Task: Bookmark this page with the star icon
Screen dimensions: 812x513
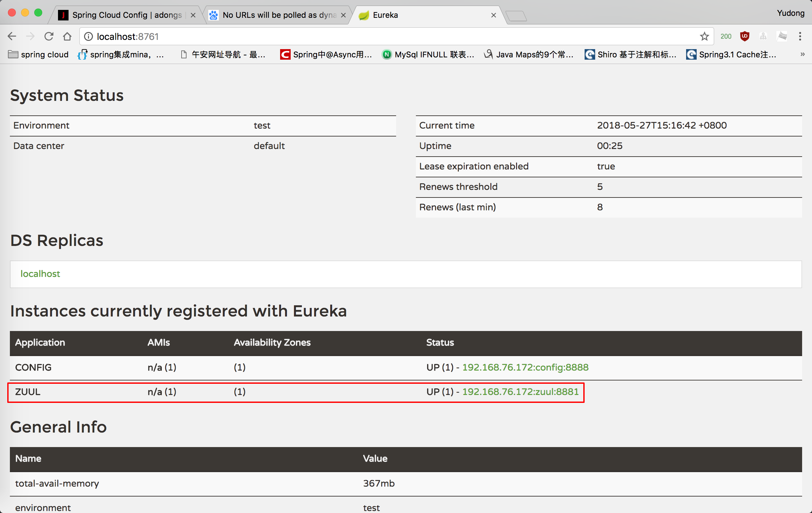Action: [704, 36]
